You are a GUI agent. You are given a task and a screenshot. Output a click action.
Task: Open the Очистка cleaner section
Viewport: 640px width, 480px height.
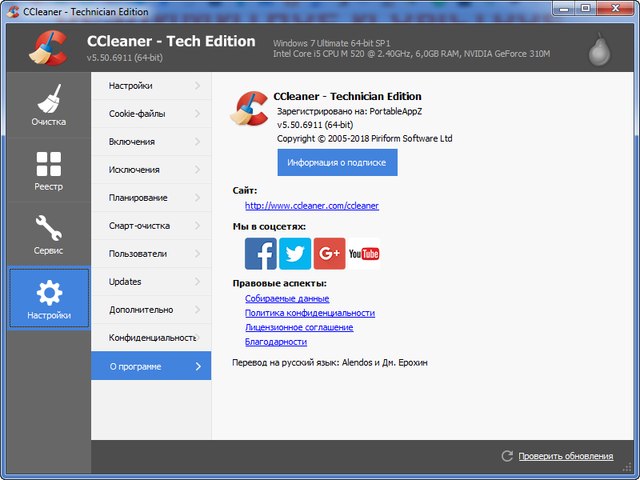(x=48, y=106)
